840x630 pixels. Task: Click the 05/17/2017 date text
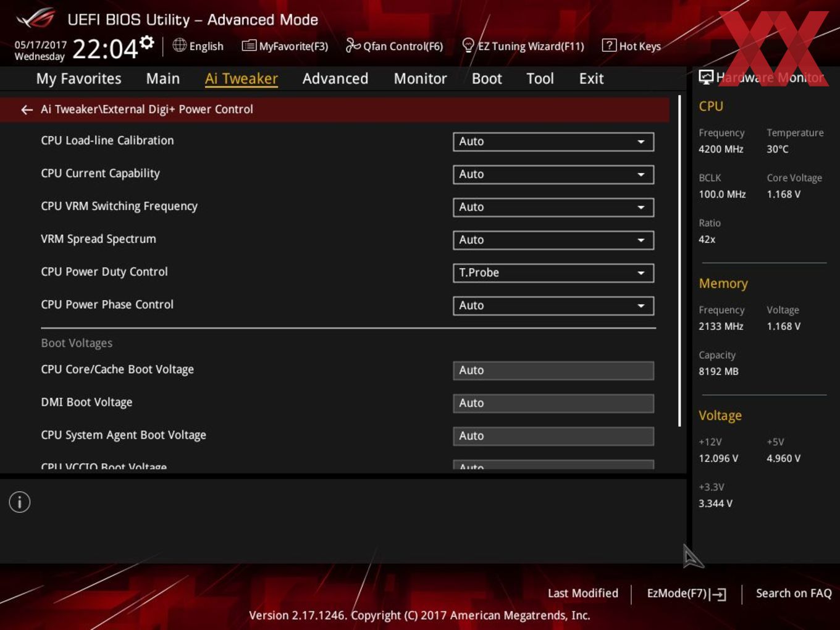point(41,45)
